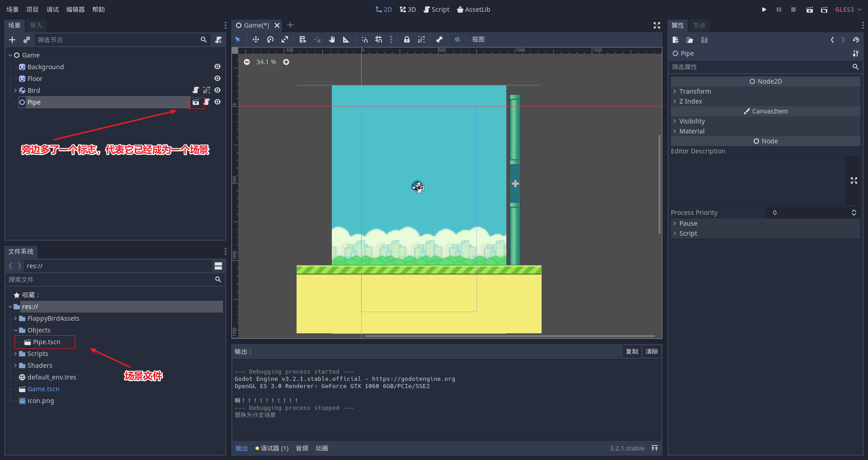This screenshot has height=460, width=868.
Task: Lock the selected node with lock icon
Action: pyautogui.click(x=407, y=39)
